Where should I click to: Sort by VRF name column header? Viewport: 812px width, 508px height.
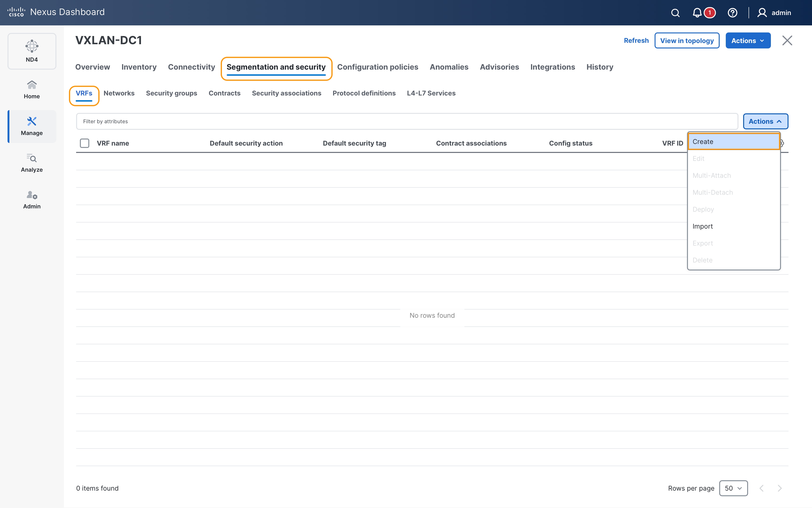click(x=113, y=143)
